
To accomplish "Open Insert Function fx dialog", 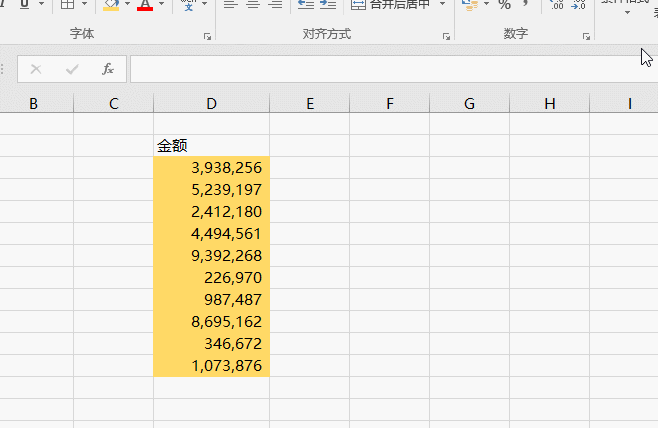I will click(108, 69).
